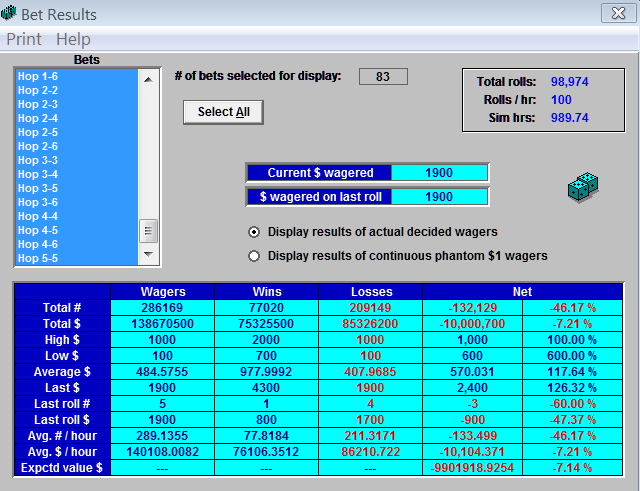
Task: Click Last $ net percent 126.32 %
Action: point(573,388)
